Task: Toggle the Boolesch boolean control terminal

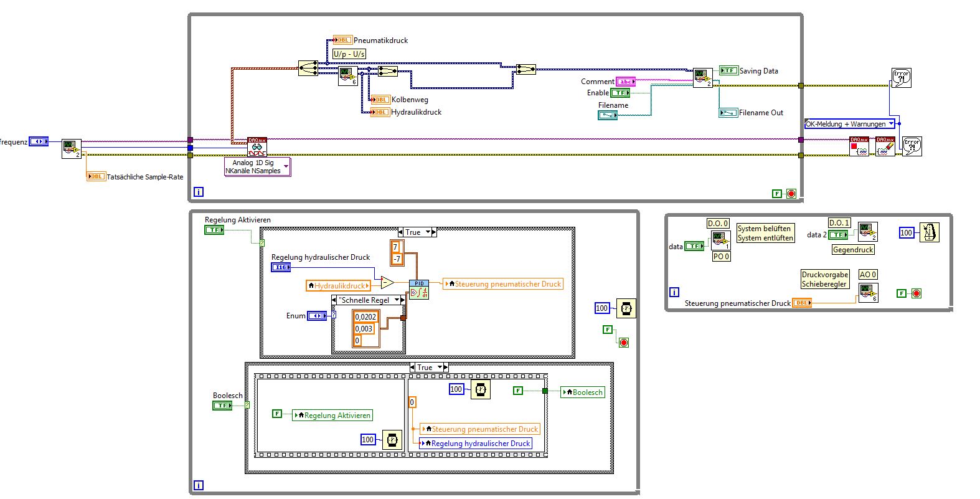Action: click(222, 406)
